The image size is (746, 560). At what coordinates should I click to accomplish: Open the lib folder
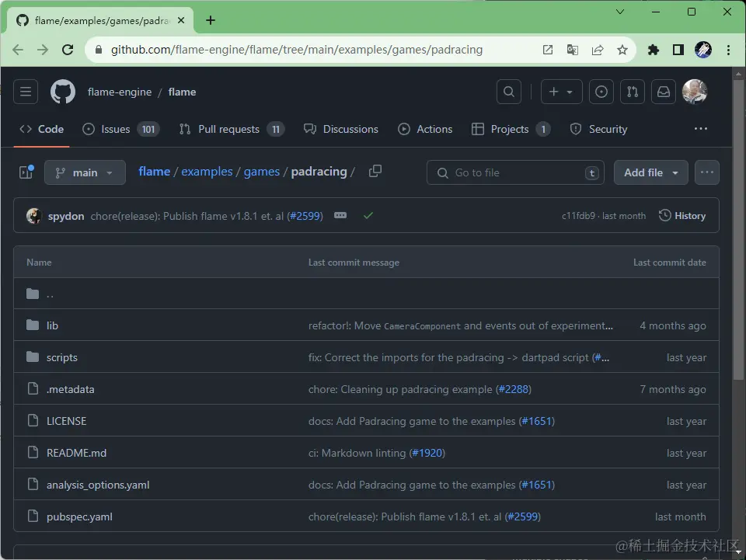tap(52, 325)
